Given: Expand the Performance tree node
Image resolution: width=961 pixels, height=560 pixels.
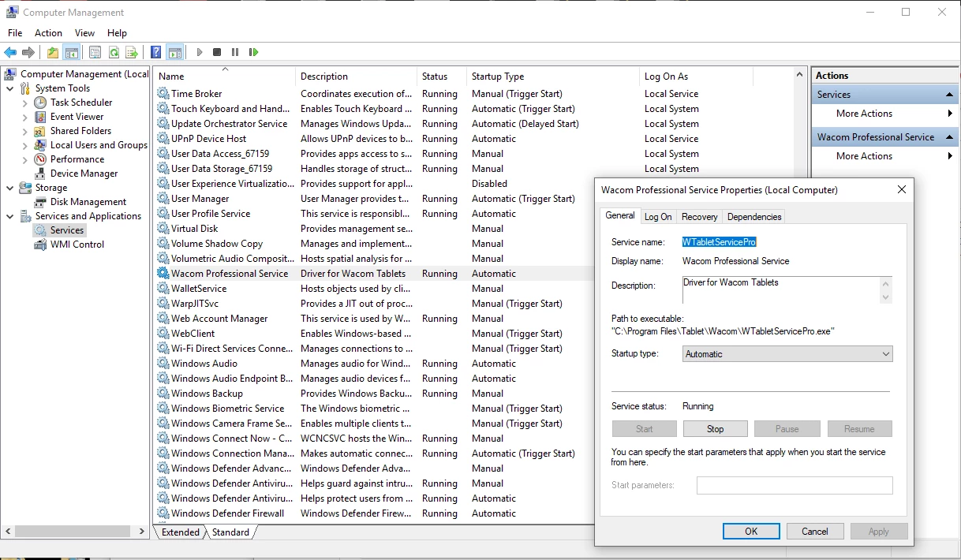Looking at the screenshot, I should (25, 159).
